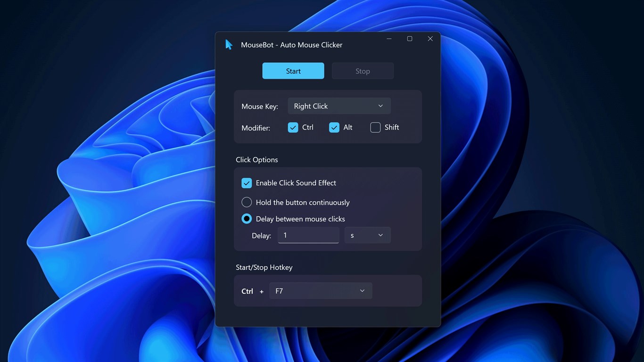644x362 pixels.
Task: Disable the Enable Click Sound Effect checkbox
Action: [x=247, y=183]
